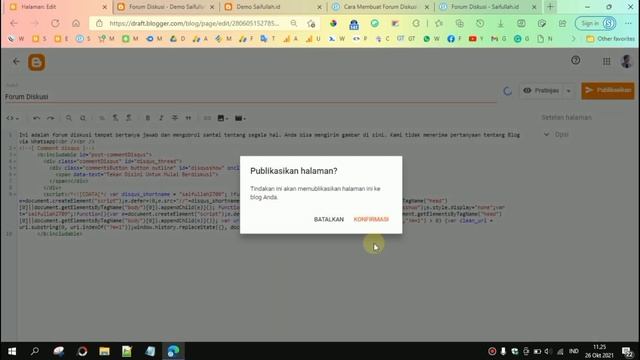Expand the bookmarks overflow chevron
Image resolution: width=640 pixels, height=360 pixels.
[x=573, y=39]
